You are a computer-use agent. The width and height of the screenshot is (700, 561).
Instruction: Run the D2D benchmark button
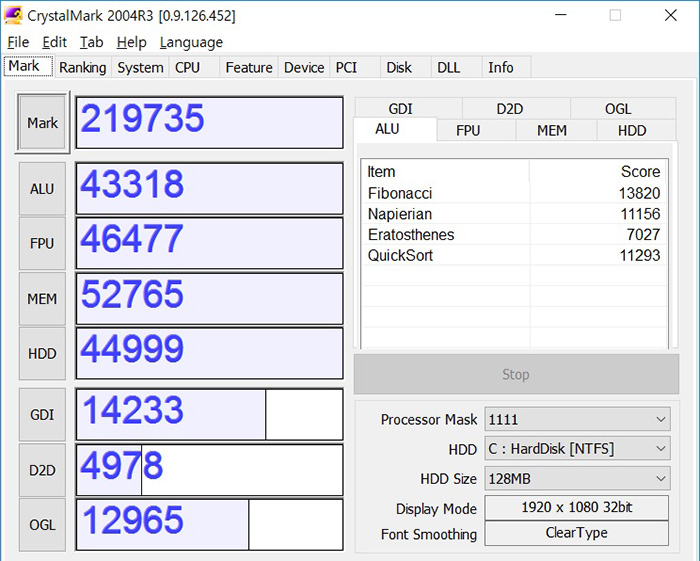tap(42, 470)
